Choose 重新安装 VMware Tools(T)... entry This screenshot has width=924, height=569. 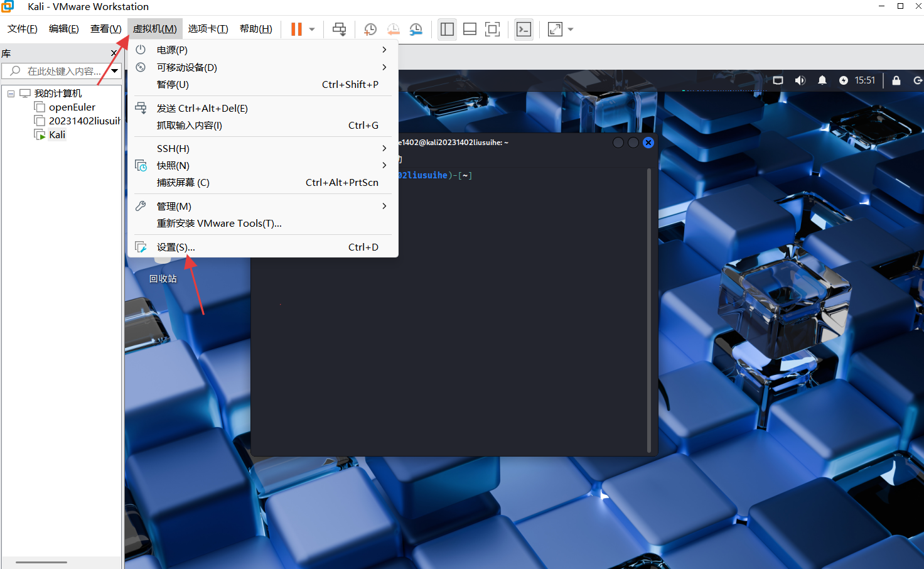pos(263,223)
